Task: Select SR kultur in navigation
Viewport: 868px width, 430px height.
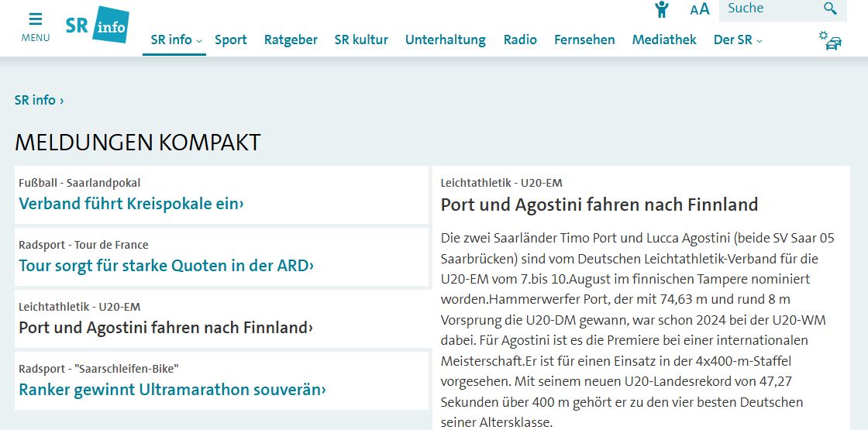Action: click(x=361, y=40)
